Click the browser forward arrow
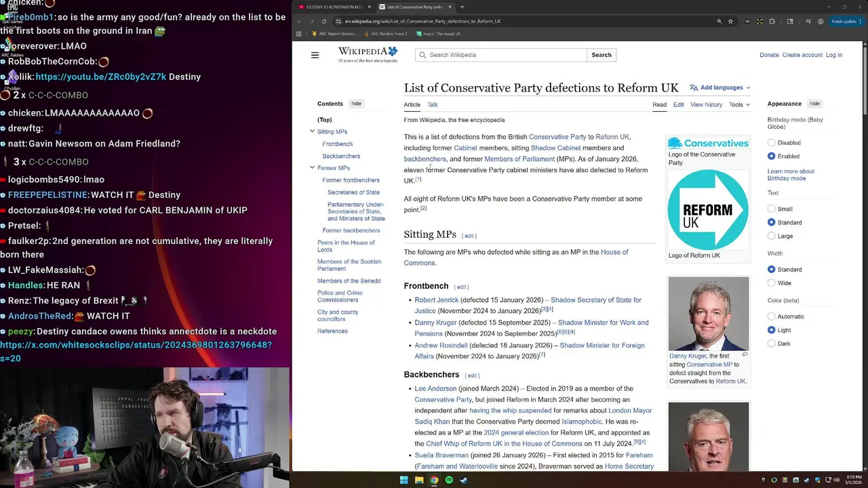This screenshot has width=868, height=488. [x=311, y=21]
